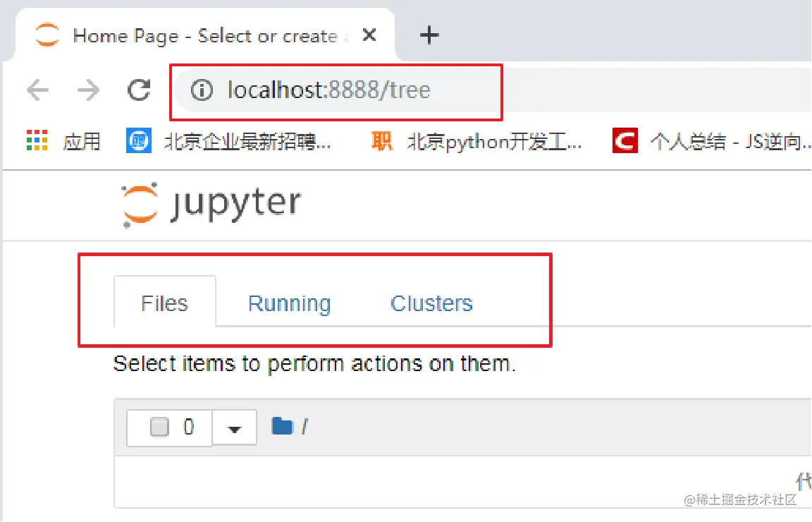Open the 个人总结 - JS逆向 bookmark
Screen dimensions: 812x522
[x=711, y=141]
